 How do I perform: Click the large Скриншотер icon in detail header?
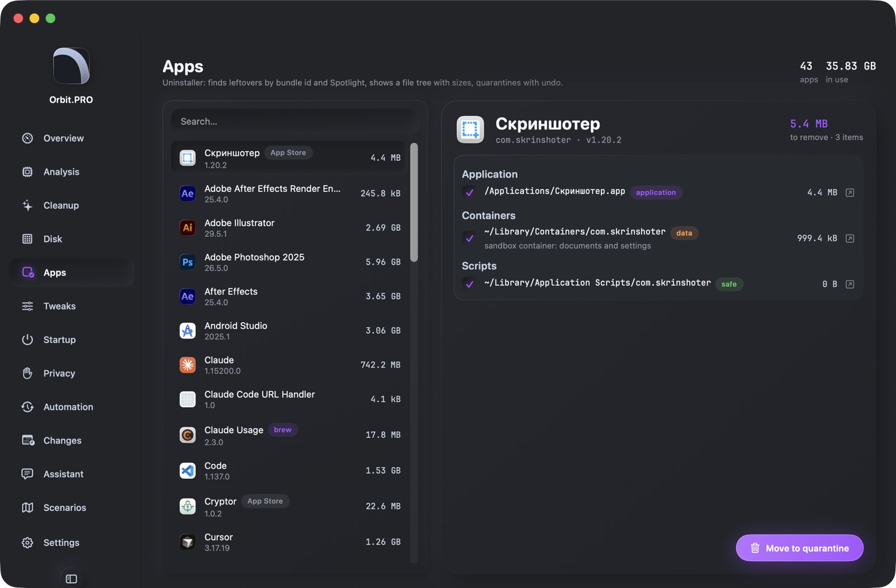pyautogui.click(x=470, y=130)
